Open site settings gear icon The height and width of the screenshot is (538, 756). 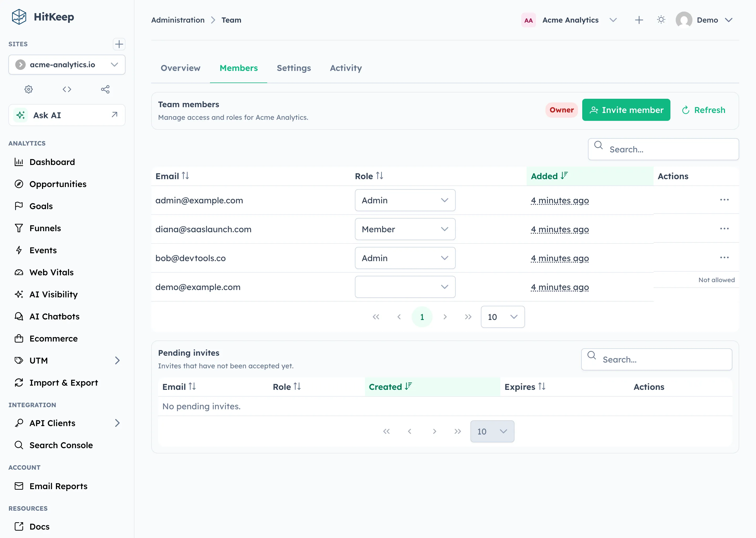[28, 89]
